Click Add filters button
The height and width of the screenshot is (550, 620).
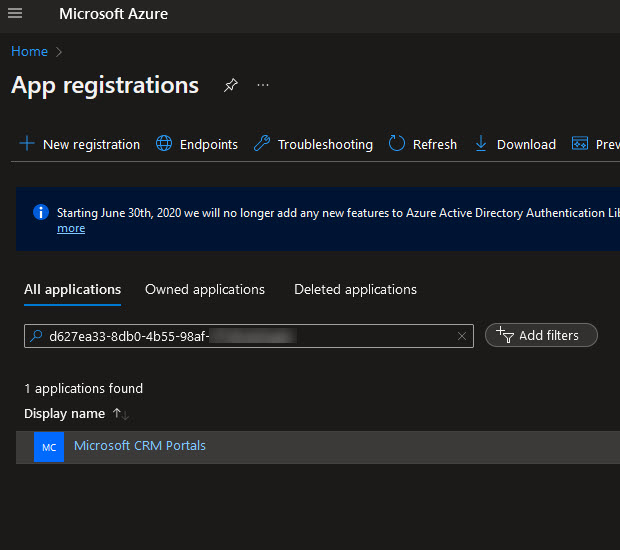[x=541, y=335]
